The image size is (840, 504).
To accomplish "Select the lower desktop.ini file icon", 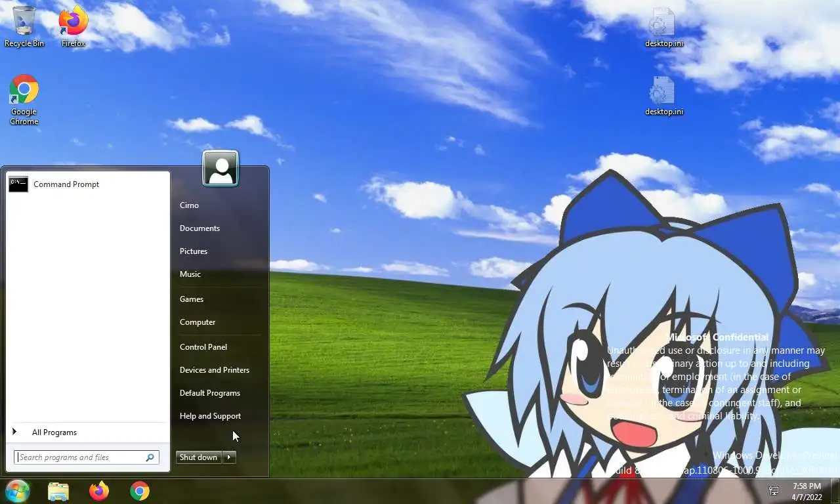I will [663, 95].
